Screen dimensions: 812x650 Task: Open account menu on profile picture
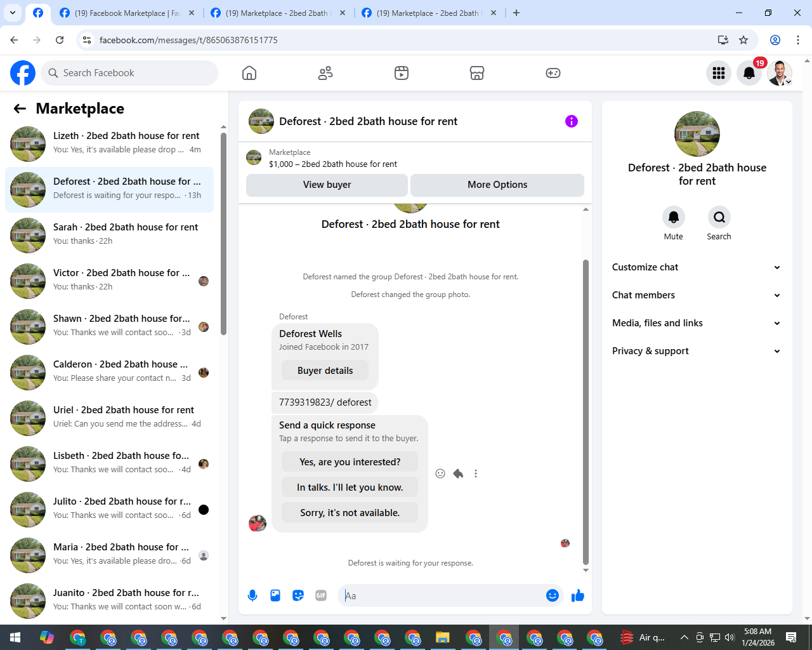click(780, 73)
